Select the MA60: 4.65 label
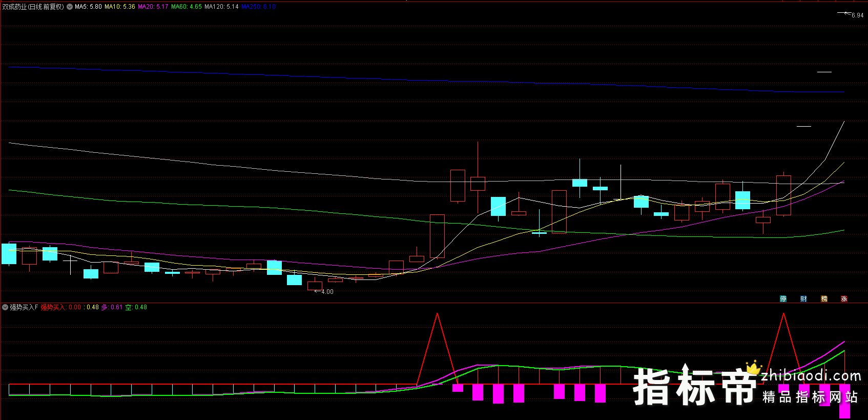Screen dimensions: 868x420 tap(187, 7)
